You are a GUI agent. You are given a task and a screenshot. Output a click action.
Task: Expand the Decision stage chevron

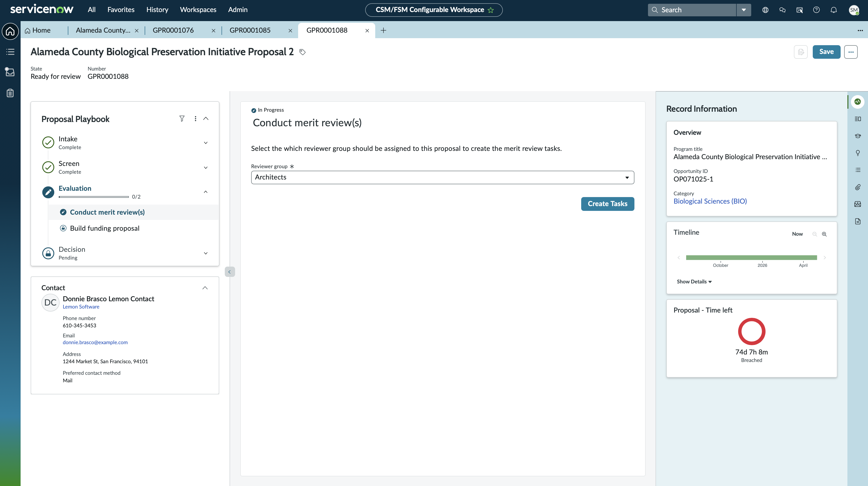[205, 253]
